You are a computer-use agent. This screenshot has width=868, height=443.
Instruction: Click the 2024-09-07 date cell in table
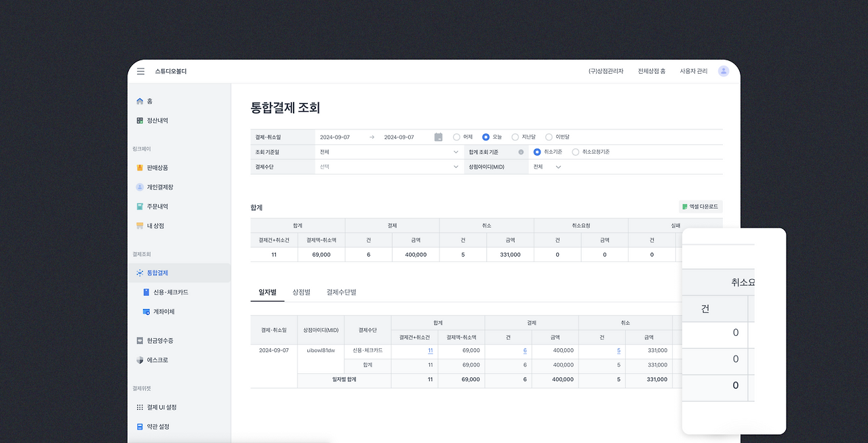tap(274, 350)
